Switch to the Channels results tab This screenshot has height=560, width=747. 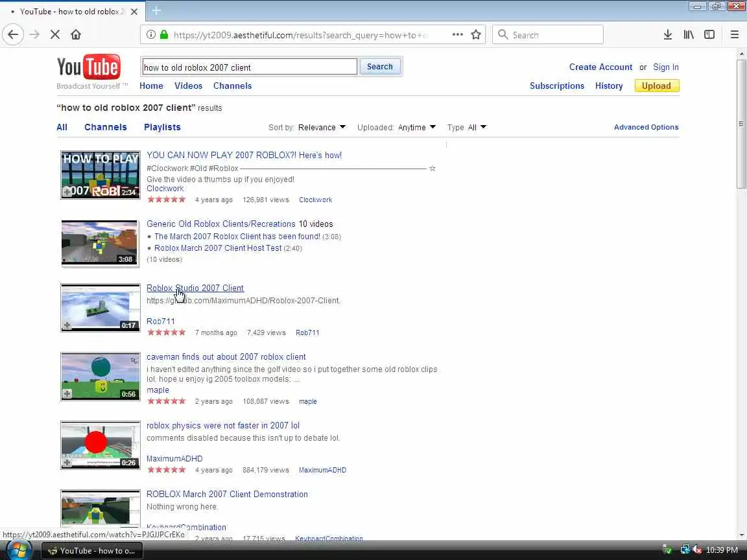click(x=105, y=127)
